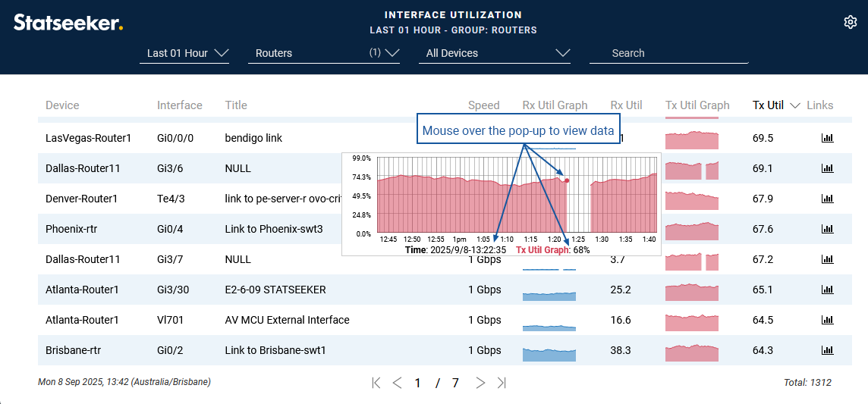Sort by the Device column header
868x404 pixels.
[x=62, y=105]
